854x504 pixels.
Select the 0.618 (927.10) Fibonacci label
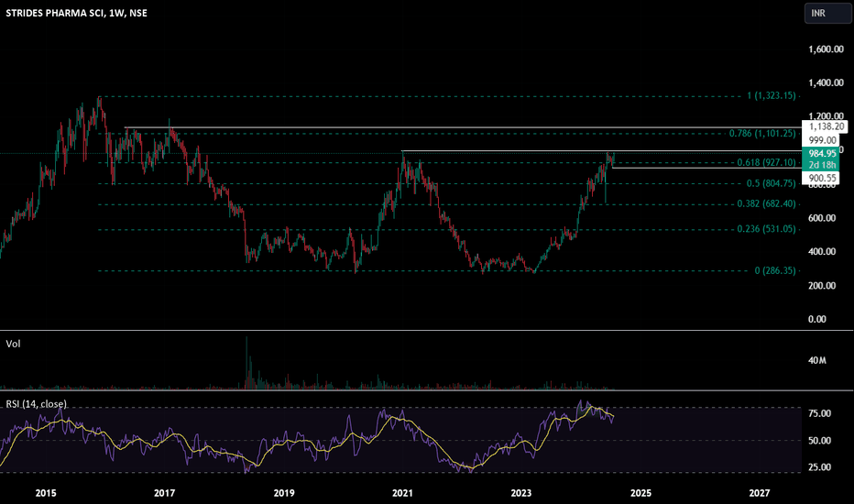[x=767, y=162]
